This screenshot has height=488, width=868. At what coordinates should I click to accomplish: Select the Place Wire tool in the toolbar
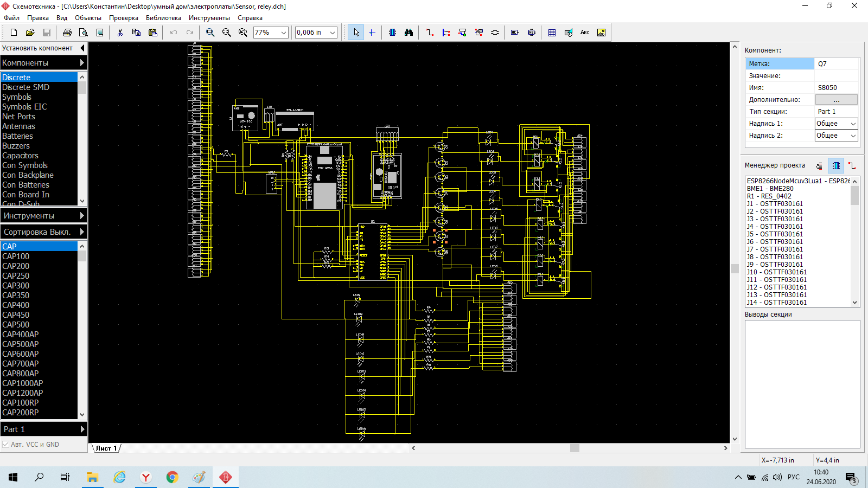tap(430, 33)
